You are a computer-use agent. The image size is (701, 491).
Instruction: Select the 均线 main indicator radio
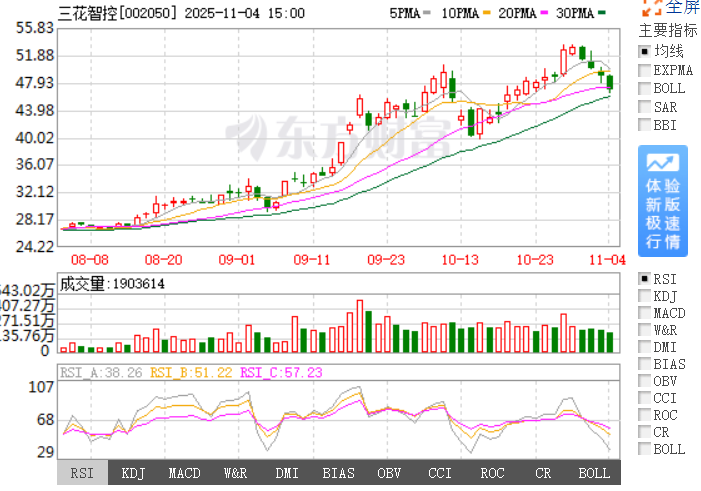(644, 51)
